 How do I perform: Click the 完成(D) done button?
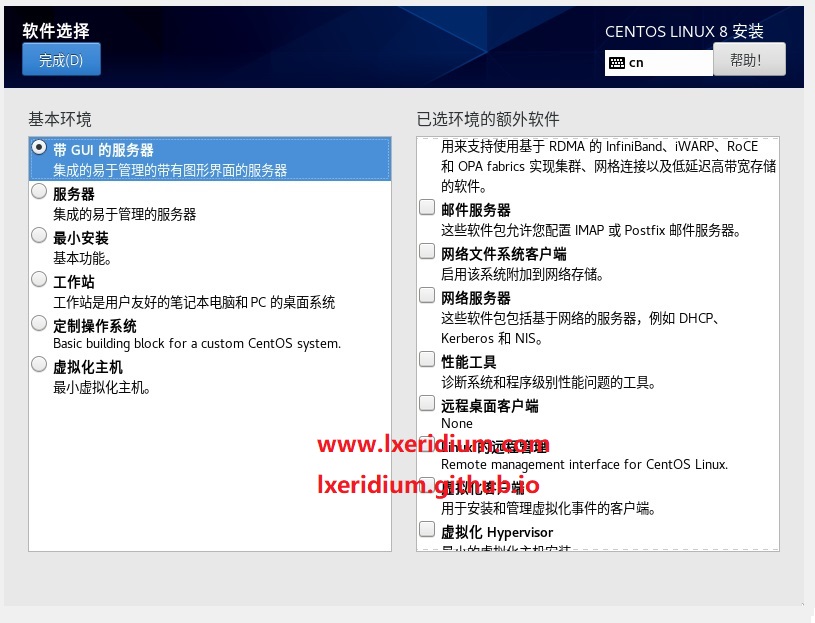(61, 60)
